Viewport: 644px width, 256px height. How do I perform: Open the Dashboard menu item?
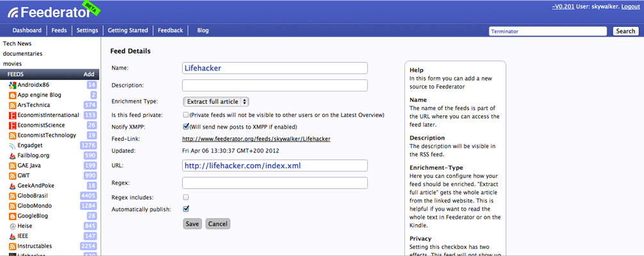click(27, 30)
